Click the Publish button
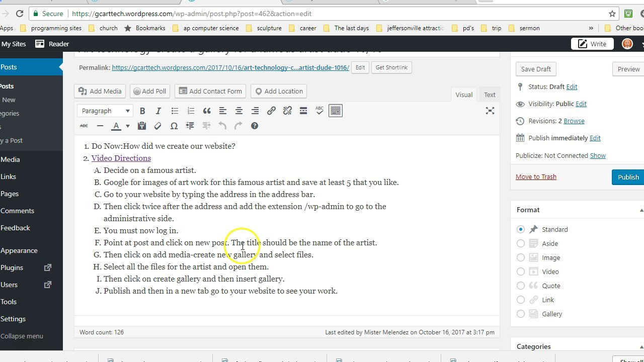Image resolution: width=644 pixels, height=362 pixels. click(627, 177)
